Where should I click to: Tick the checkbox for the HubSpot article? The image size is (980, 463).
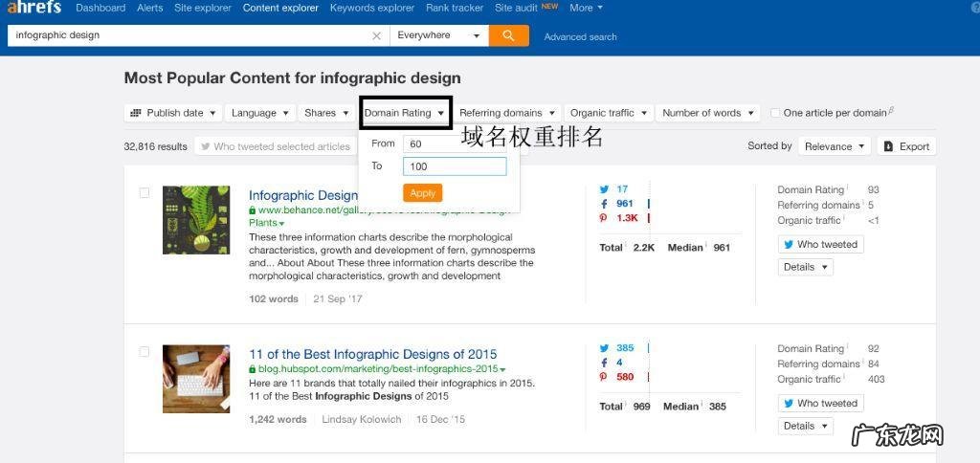(x=145, y=352)
